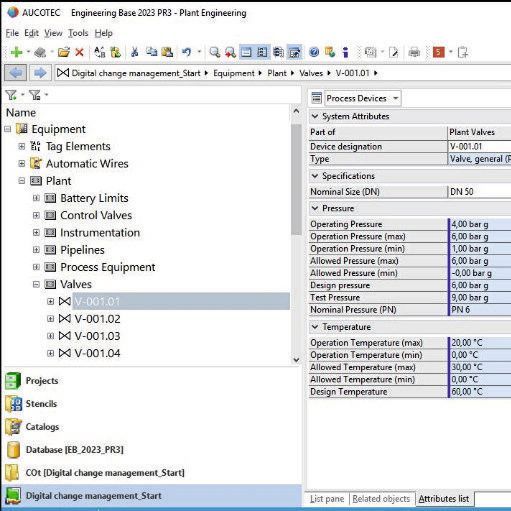The height and width of the screenshot is (511, 511).
Task: Open the undo history dropdown arrow
Action: 199,52
